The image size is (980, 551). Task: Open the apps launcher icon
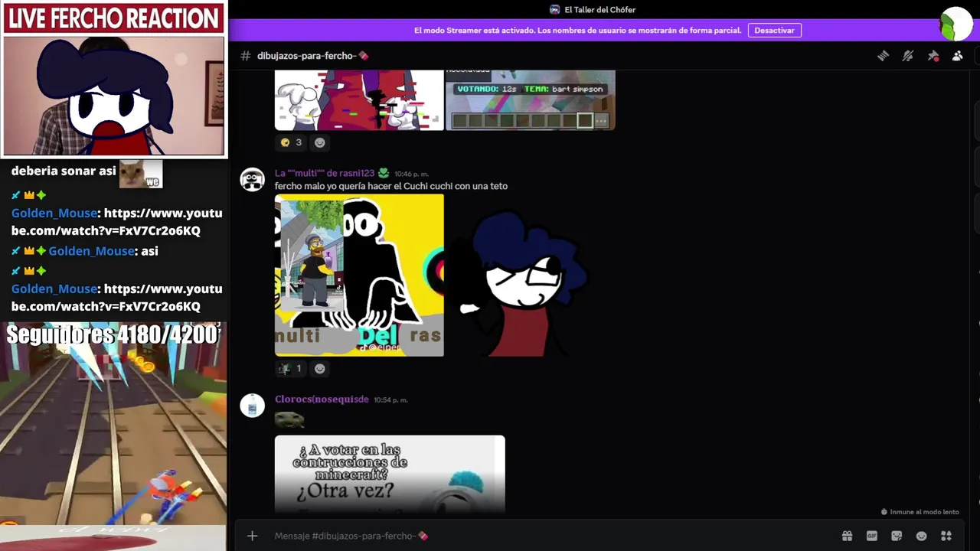point(946,536)
